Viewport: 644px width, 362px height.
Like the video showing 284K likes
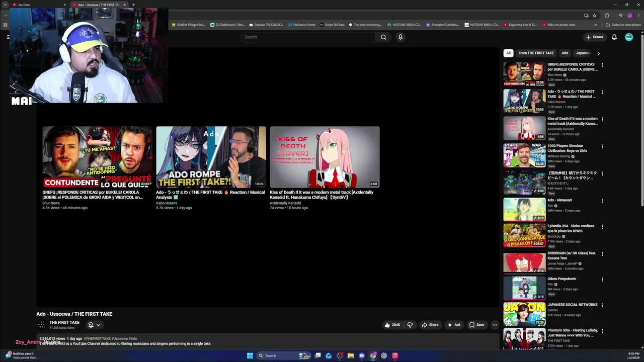392,325
